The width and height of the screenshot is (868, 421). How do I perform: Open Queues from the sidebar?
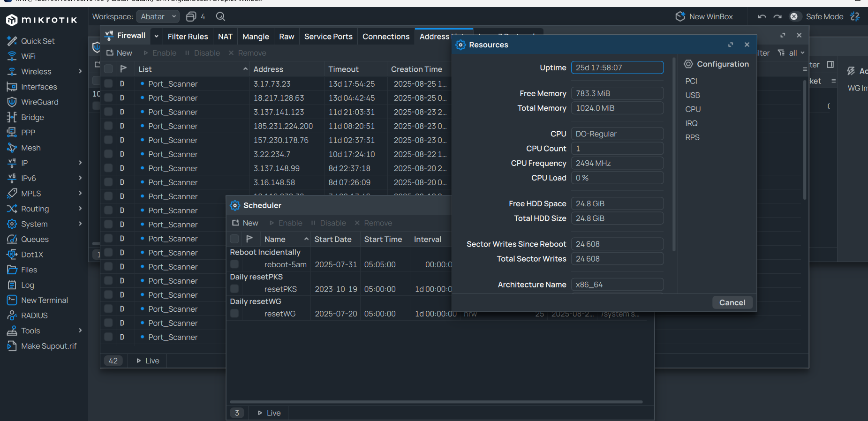coord(35,239)
